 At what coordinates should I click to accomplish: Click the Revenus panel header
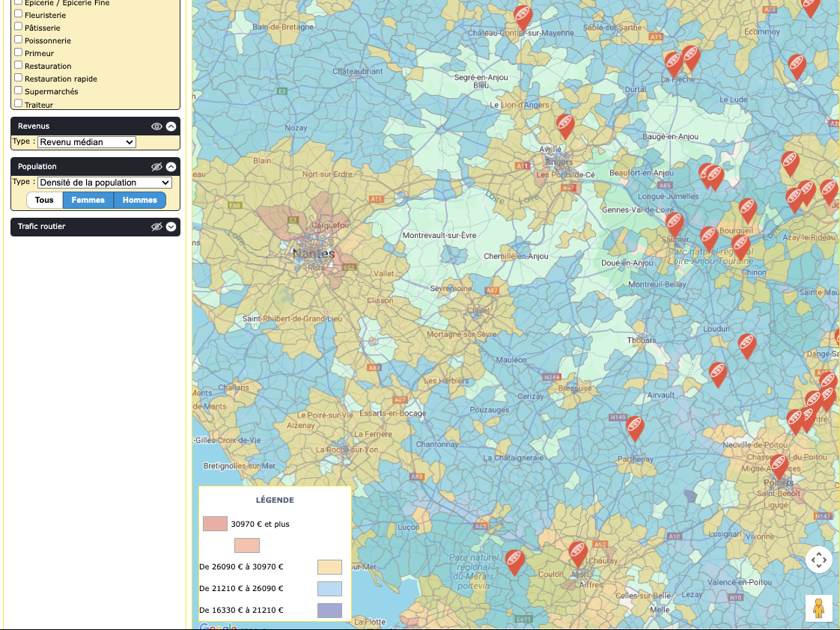tap(95, 126)
